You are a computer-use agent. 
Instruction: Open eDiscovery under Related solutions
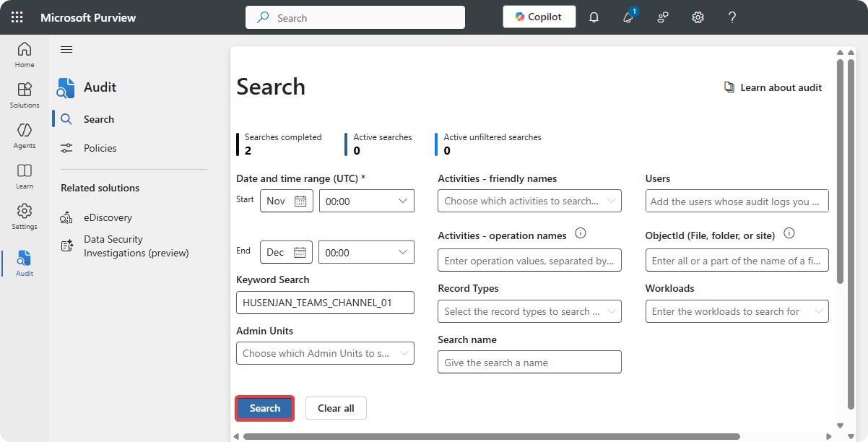tap(108, 217)
